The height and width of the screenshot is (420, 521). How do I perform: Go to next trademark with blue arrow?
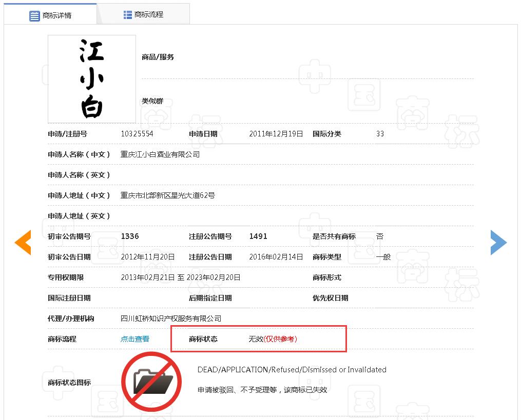[498, 243]
